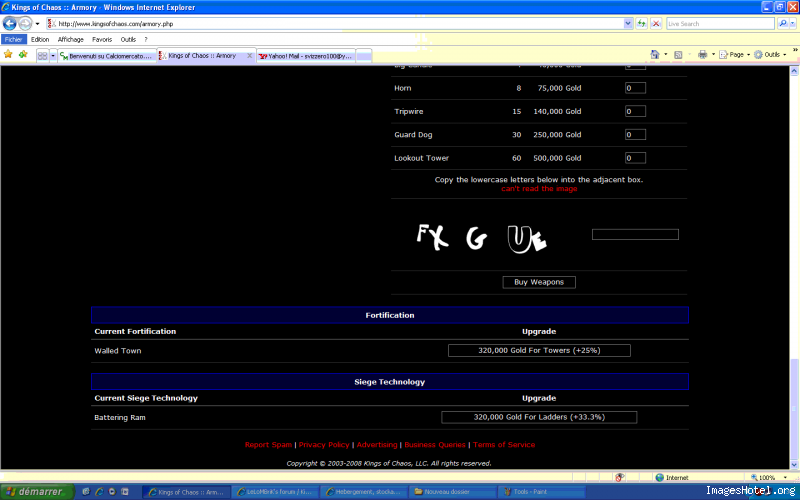Open the Hebergement taskbar button
800x500 pixels.
[364, 492]
